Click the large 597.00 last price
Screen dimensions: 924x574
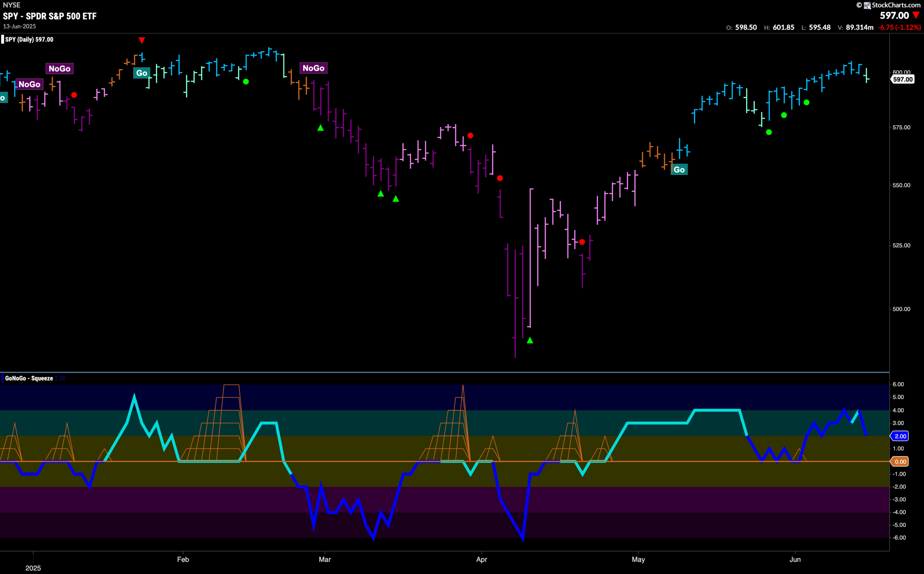tap(894, 16)
